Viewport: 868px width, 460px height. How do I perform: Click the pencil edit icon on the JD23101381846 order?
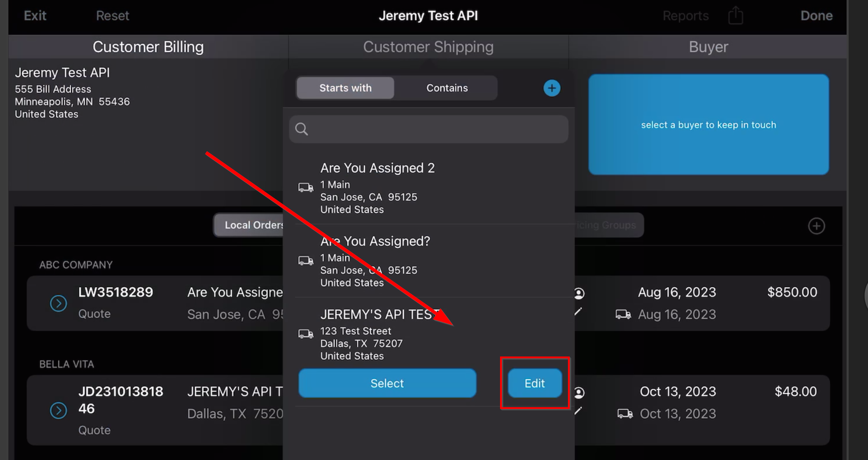point(579,410)
